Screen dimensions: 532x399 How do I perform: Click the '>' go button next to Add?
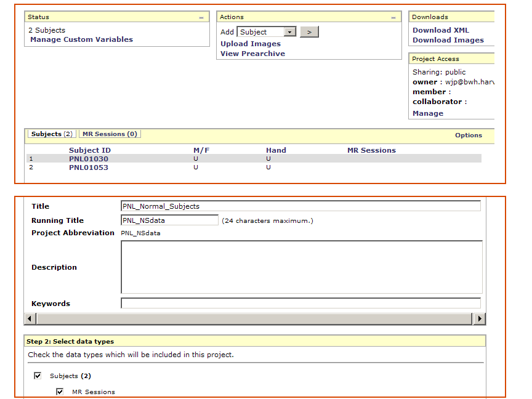point(309,31)
